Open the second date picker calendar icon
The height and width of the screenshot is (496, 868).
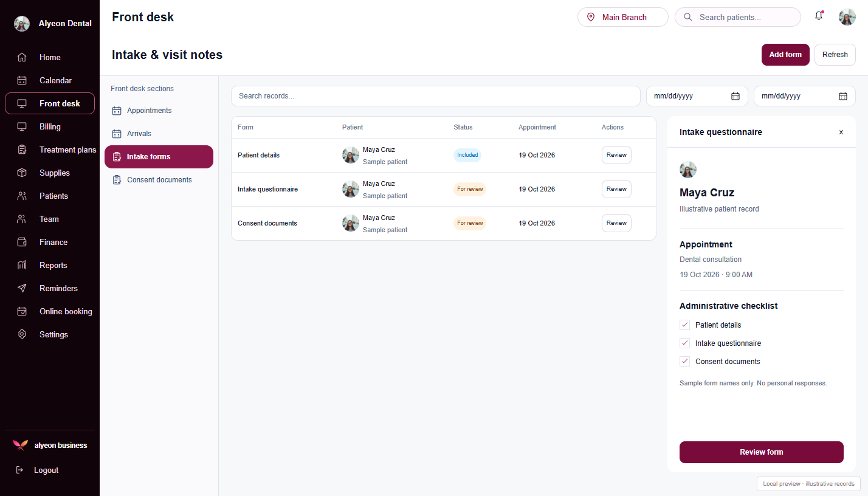pyautogui.click(x=843, y=96)
